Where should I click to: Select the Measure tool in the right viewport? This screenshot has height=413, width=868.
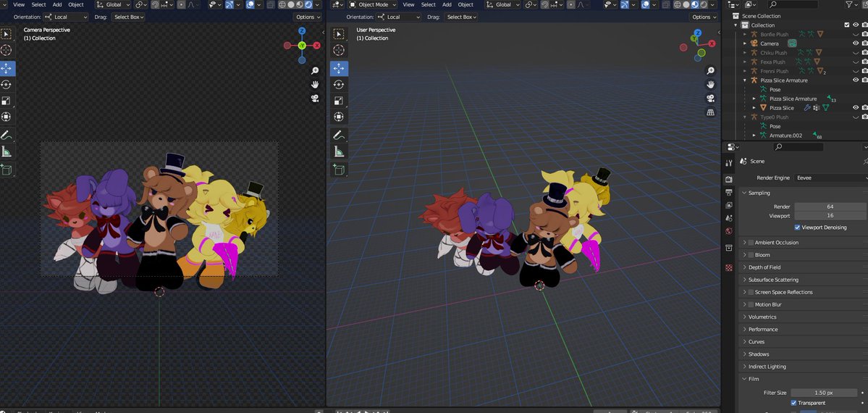point(339,152)
